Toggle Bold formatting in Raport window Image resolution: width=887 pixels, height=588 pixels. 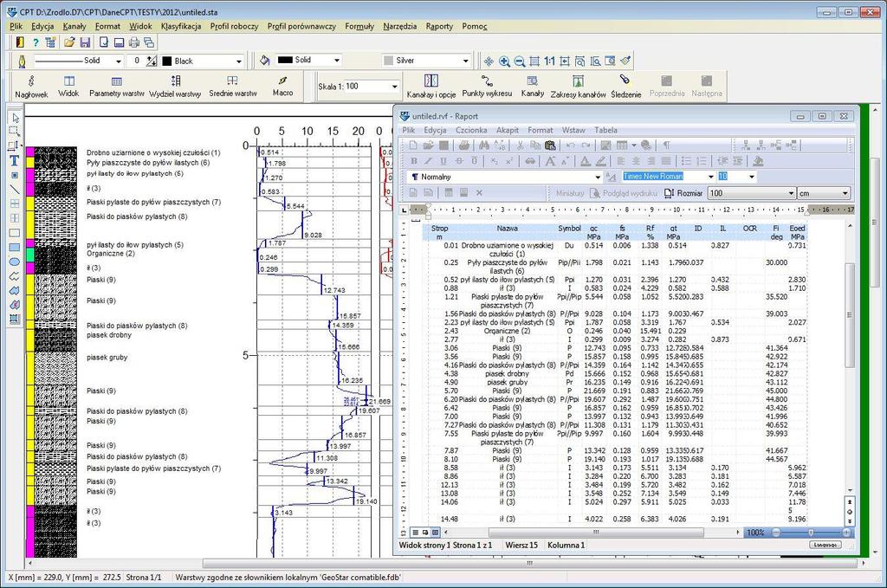pyautogui.click(x=413, y=161)
